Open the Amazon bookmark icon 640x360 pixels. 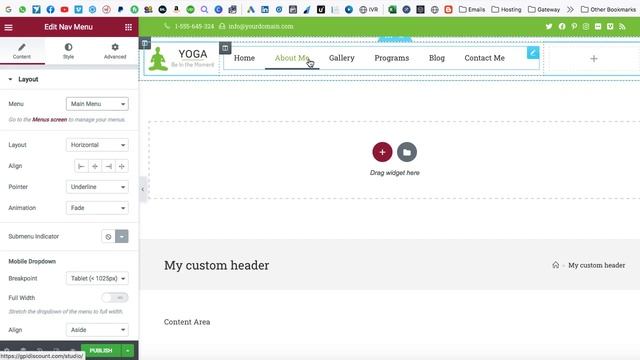176,9
